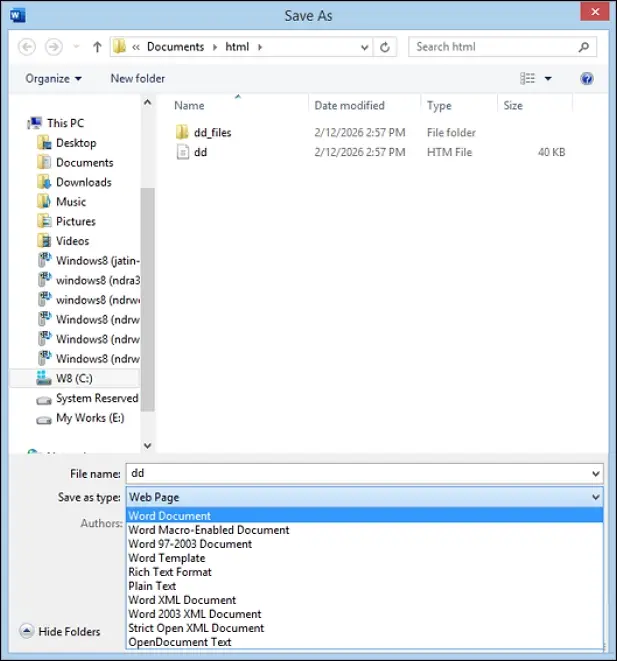
Task: Click the Word application icon in title bar
Action: tap(18, 15)
